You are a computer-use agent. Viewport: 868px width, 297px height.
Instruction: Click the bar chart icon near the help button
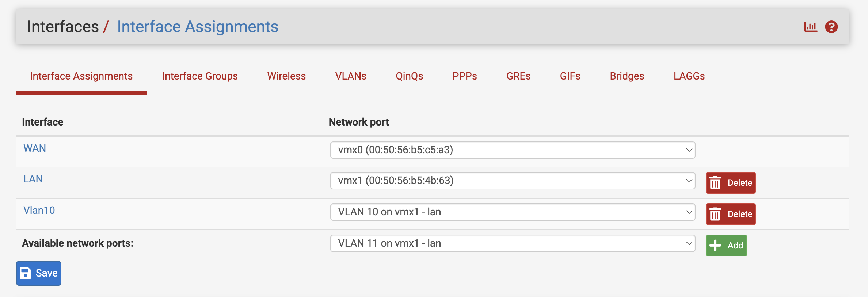pyautogui.click(x=811, y=26)
